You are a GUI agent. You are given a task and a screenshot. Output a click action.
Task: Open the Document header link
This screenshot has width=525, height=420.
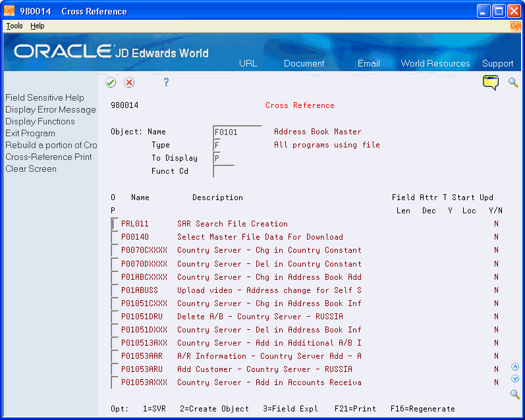[304, 63]
